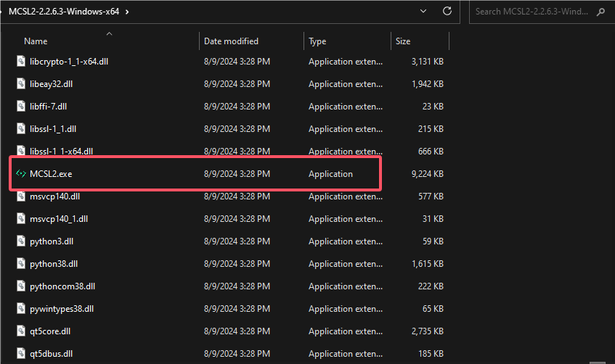
Task: Select the file name pythoncom38.dll
Action: 62,286
